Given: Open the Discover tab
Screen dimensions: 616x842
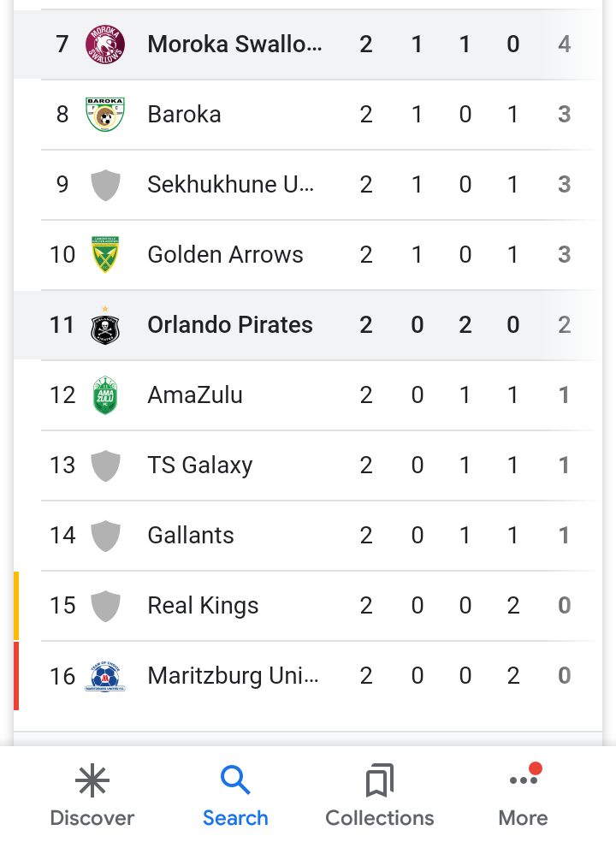Looking at the screenshot, I should pyautogui.click(x=92, y=796).
